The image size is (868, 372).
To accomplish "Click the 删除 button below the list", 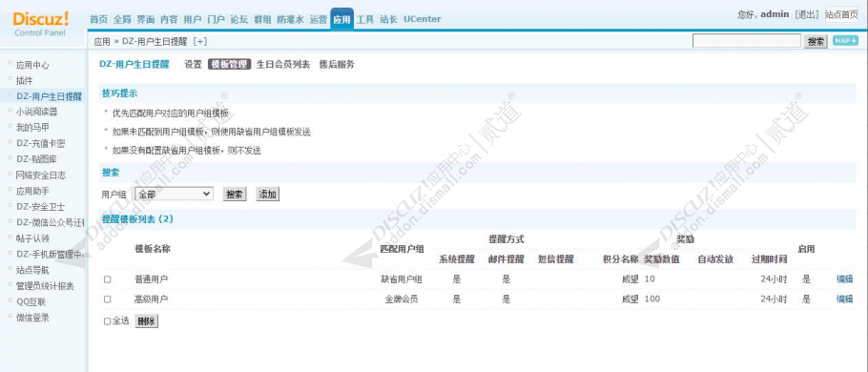I will pyautogui.click(x=146, y=321).
